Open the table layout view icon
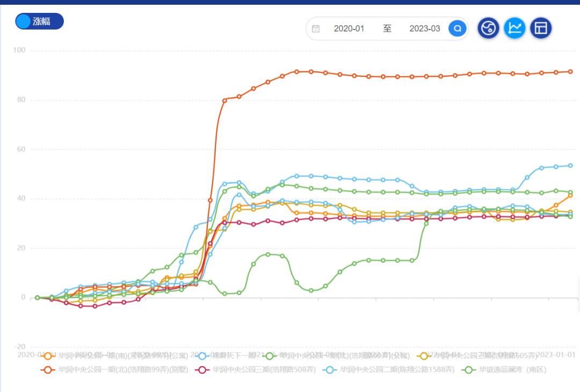 pyautogui.click(x=541, y=28)
